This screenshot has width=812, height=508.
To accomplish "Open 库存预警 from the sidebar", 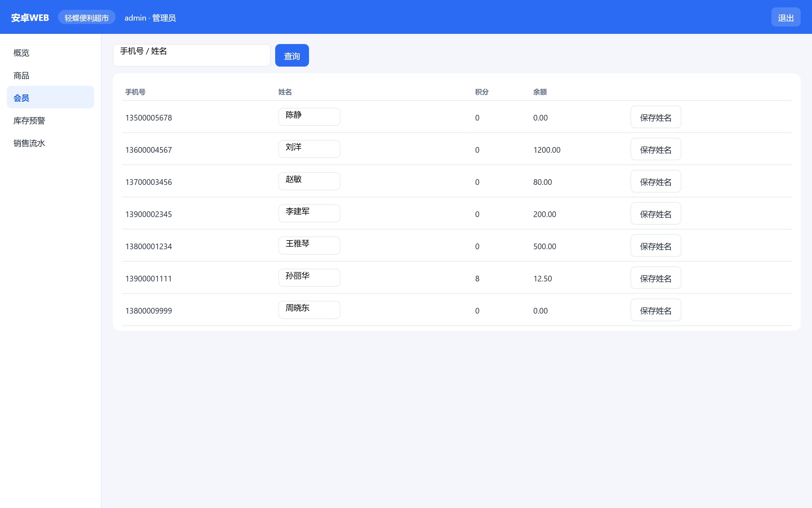I will (x=50, y=120).
